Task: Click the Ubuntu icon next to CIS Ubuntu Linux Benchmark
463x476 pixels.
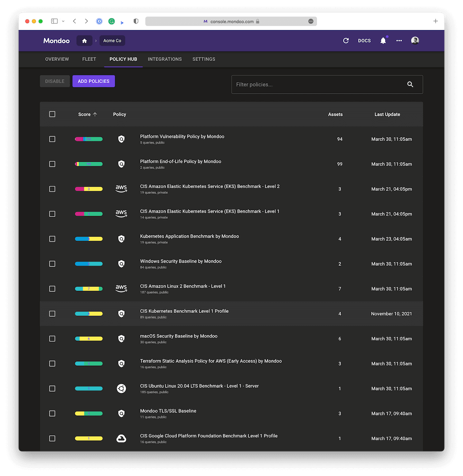Action: coord(121,388)
